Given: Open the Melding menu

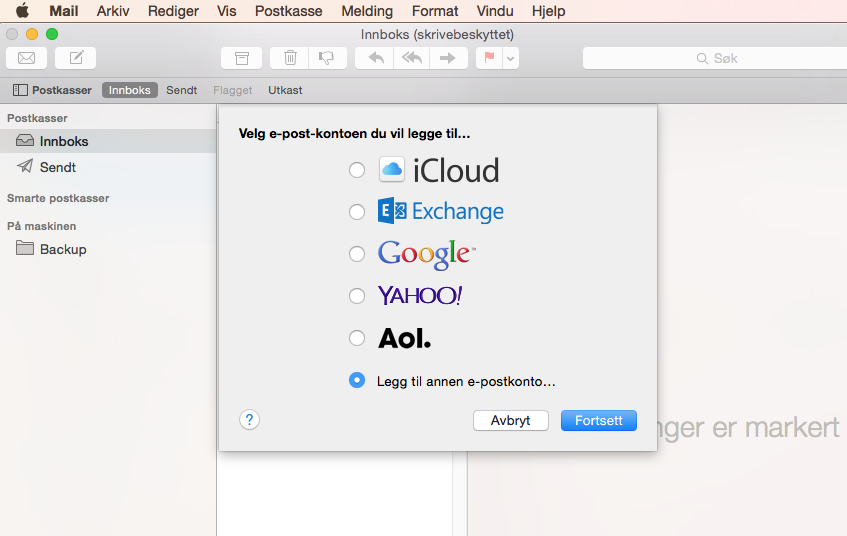Looking at the screenshot, I should [x=367, y=11].
